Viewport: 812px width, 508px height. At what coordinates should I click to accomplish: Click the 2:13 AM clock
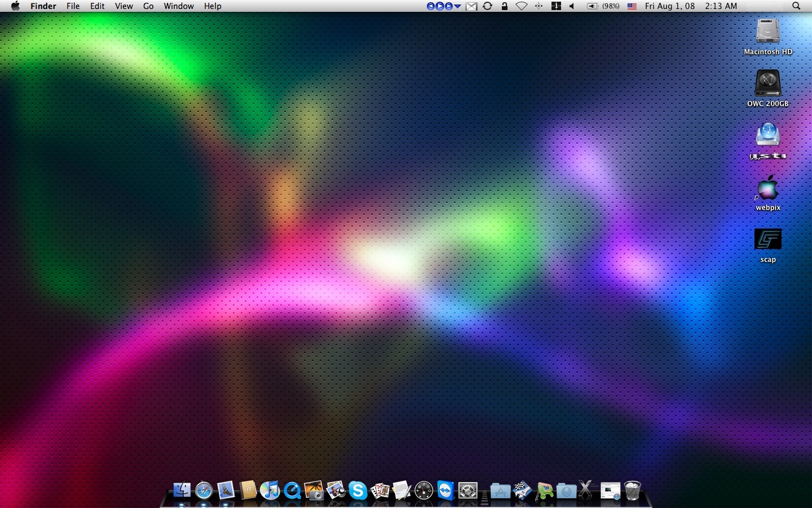pyautogui.click(x=721, y=6)
